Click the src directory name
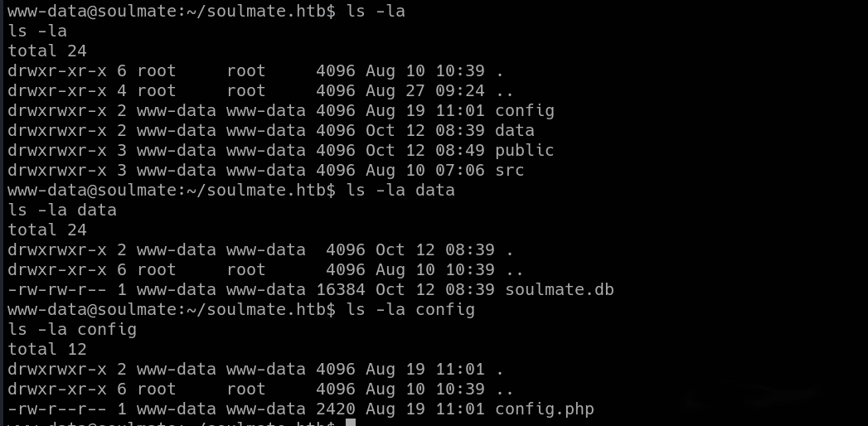Viewport: 868px width, 426px height. 509,170
